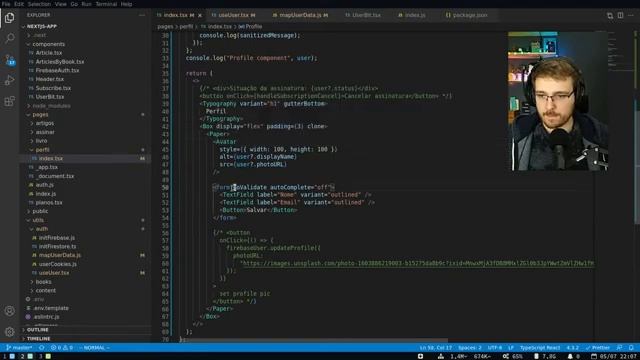Image resolution: width=640 pixels, height=360 pixels.
Task: Collapse the utils folder
Action: pos(38,220)
